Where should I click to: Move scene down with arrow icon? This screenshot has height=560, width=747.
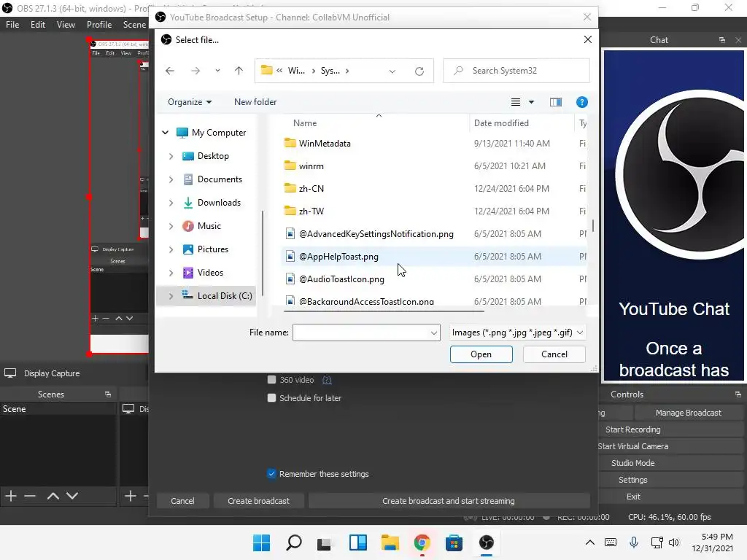(72, 496)
